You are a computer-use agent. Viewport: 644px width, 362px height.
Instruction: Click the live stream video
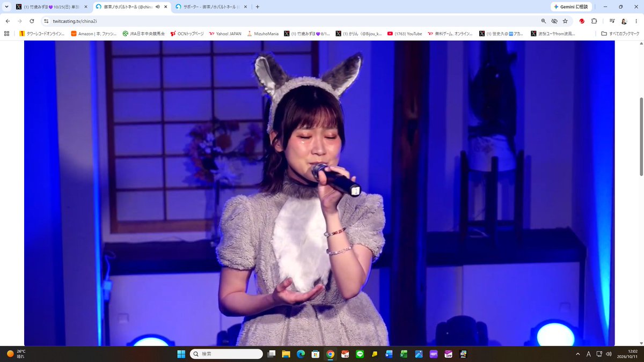319,193
